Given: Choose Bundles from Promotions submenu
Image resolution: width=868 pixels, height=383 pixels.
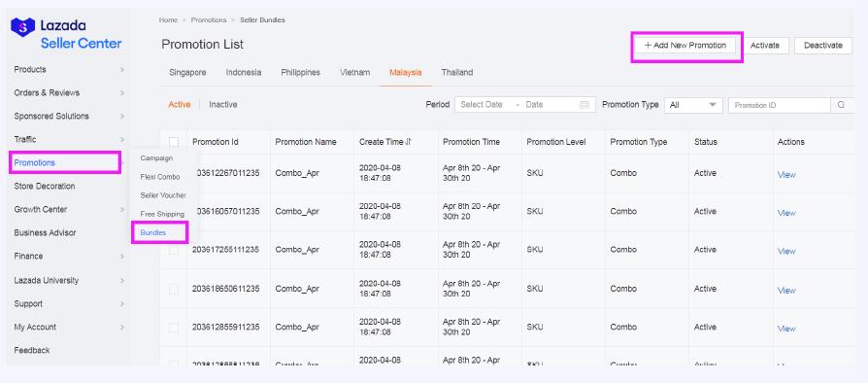Looking at the screenshot, I should (x=153, y=232).
